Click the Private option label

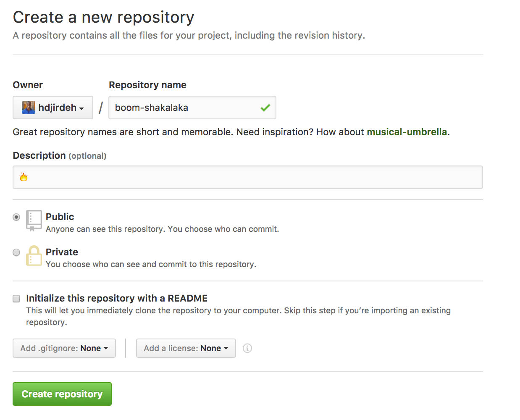tap(62, 252)
